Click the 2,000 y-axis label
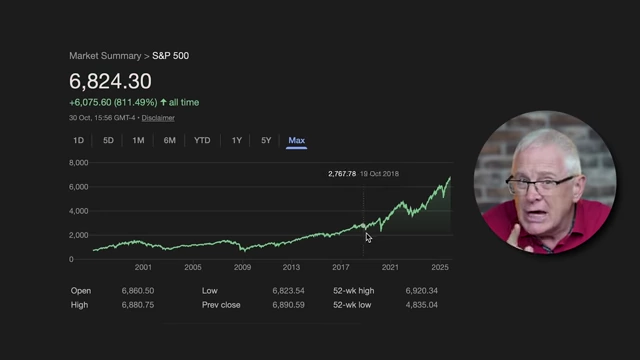Viewport: 640px width, 360px height. coord(78,235)
